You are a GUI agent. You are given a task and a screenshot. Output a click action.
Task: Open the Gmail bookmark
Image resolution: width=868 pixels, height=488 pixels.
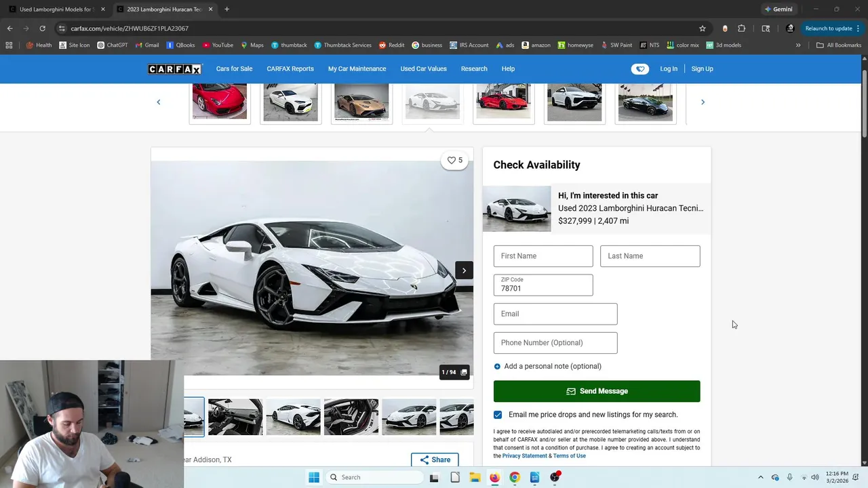pos(147,45)
